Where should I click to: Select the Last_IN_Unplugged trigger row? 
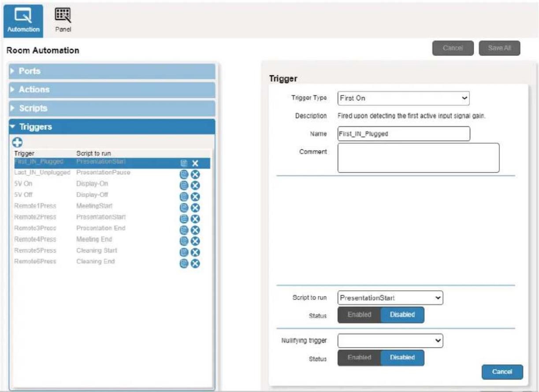(112, 173)
